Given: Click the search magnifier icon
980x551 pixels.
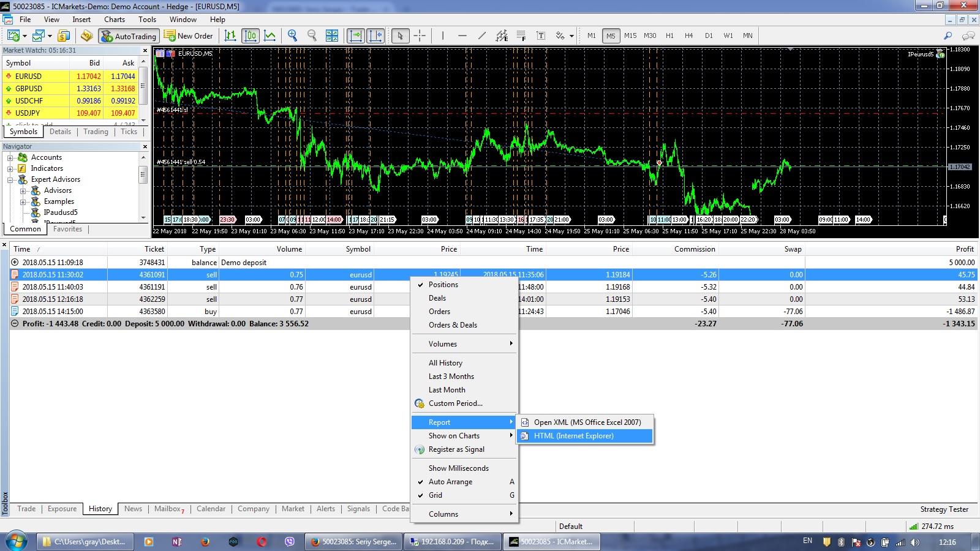Looking at the screenshot, I should 948,36.
